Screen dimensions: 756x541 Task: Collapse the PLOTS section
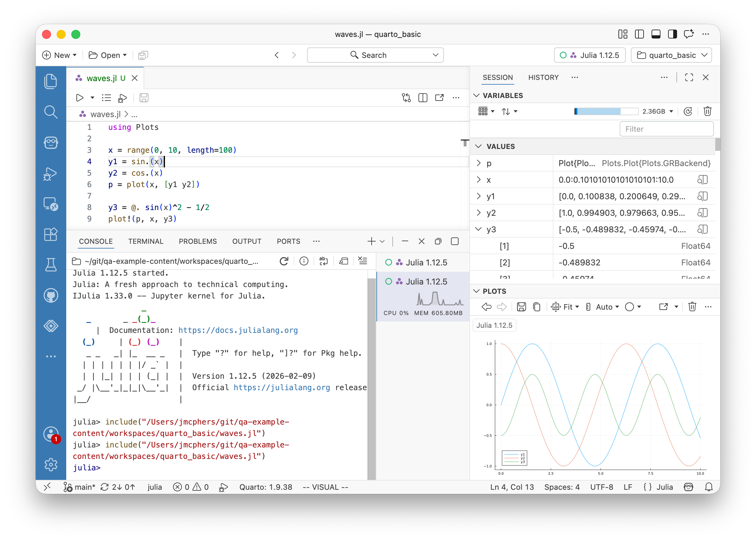477,292
